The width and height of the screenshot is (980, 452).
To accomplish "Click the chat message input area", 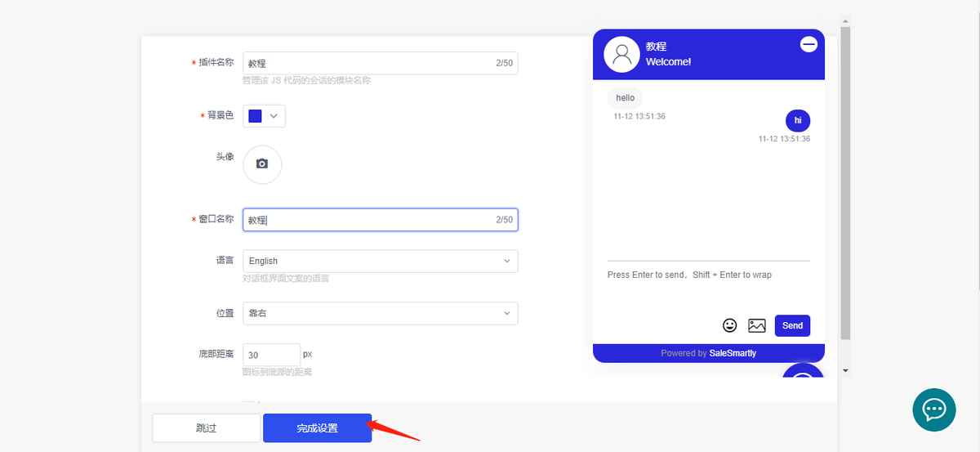I will tap(709, 286).
